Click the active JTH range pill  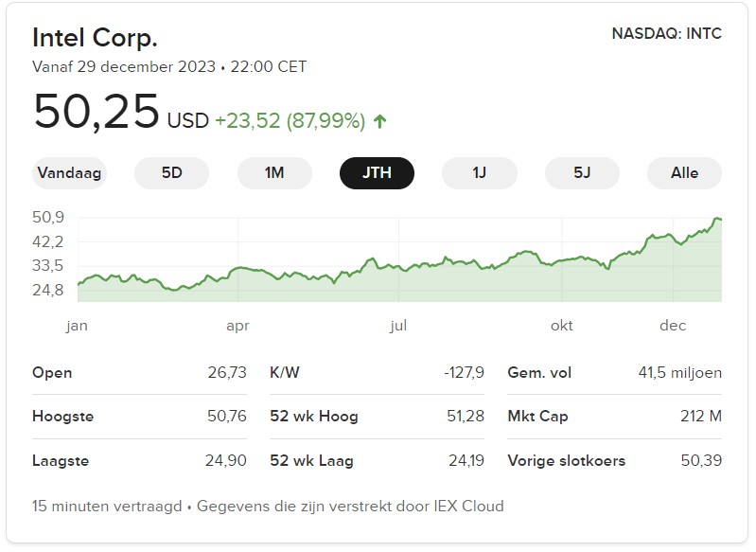coord(377,173)
